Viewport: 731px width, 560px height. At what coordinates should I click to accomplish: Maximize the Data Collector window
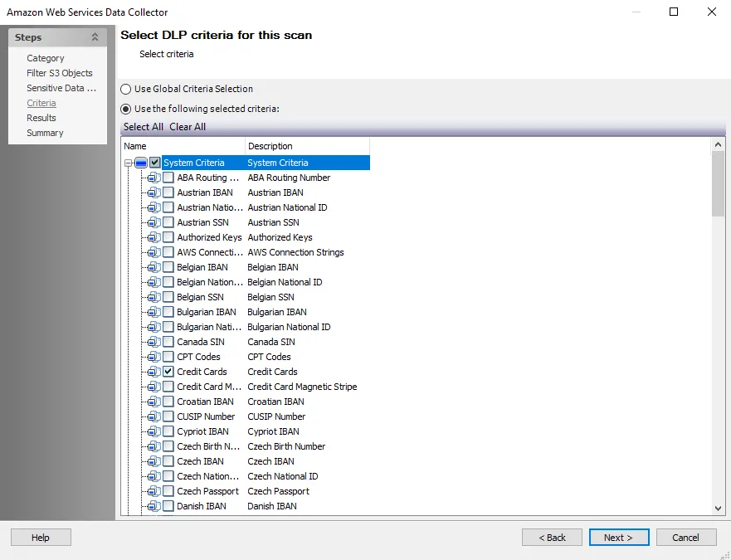click(674, 12)
